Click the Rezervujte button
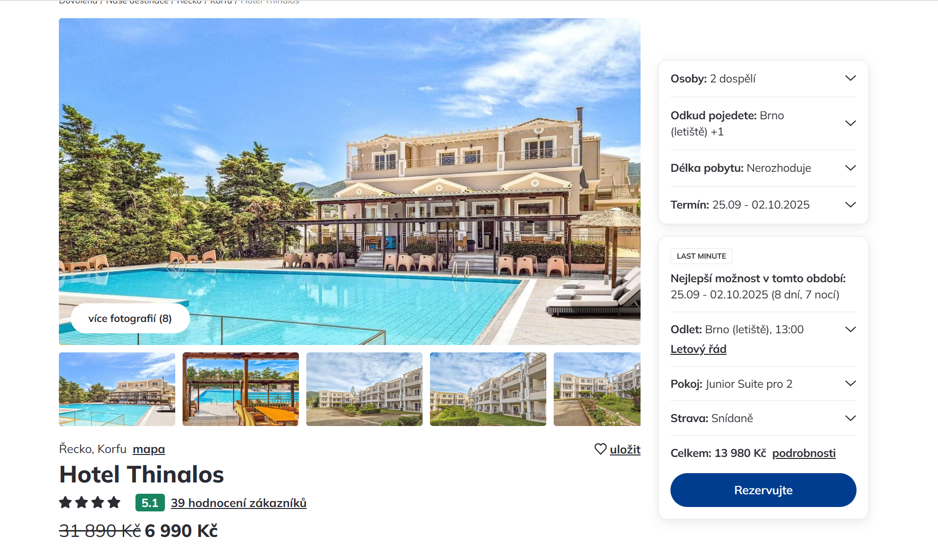The image size is (938, 560). click(763, 490)
